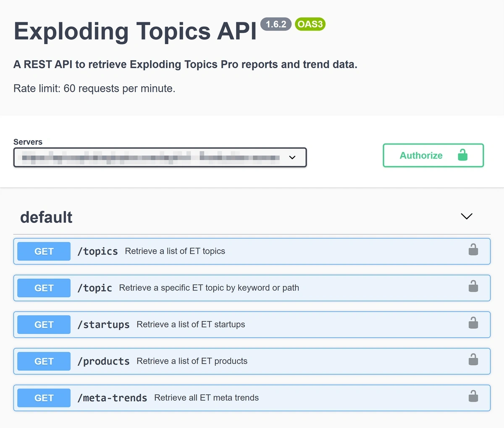The width and height of the screenshot is (504, 428).
Task: Open authorization via the /startups lock icon
Action: coord(473,323)
